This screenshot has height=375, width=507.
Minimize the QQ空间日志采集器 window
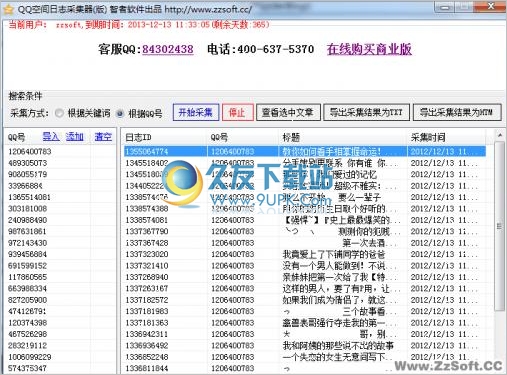(445, 7)
